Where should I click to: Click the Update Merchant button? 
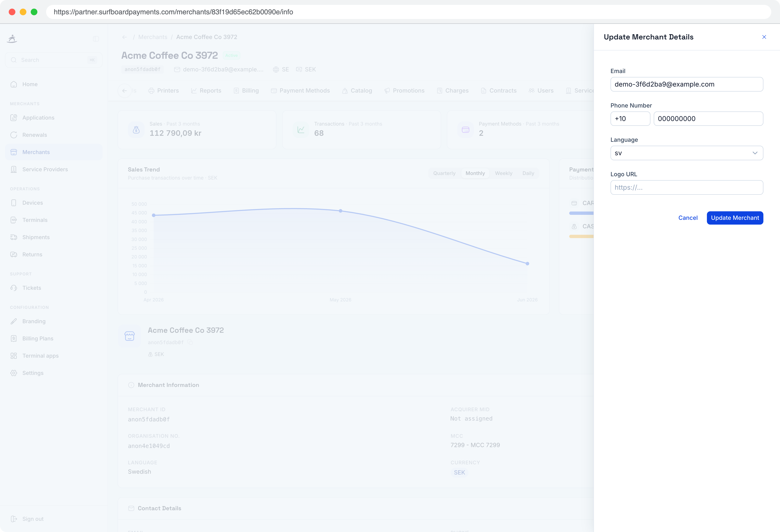tap(735, 218)
